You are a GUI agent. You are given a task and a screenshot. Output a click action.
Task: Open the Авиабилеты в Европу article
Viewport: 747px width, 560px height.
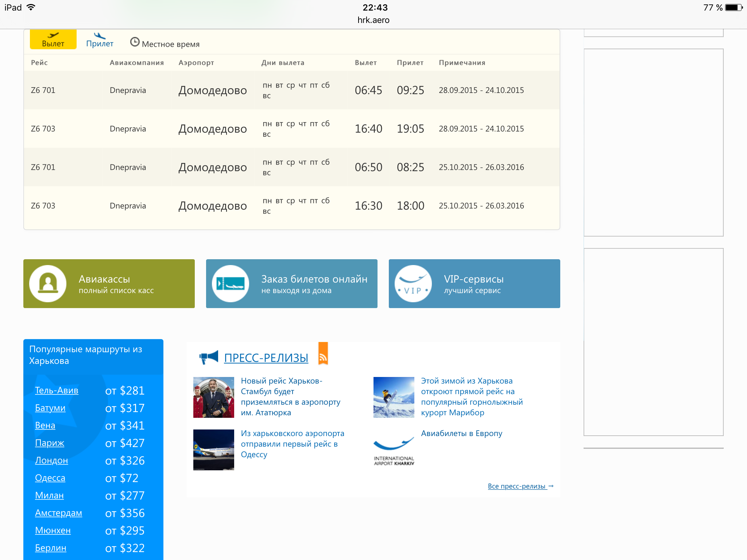click(x=461, y=433)
